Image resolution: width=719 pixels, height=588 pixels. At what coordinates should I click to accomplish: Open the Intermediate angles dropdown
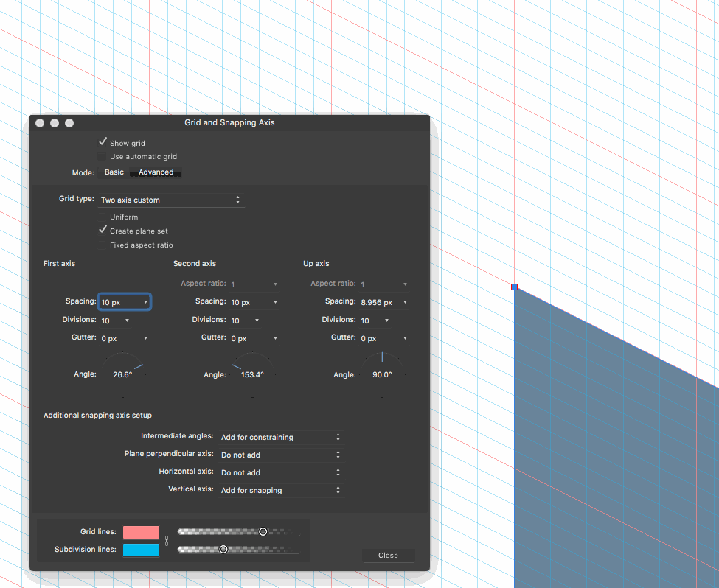(x=280, y=436)
